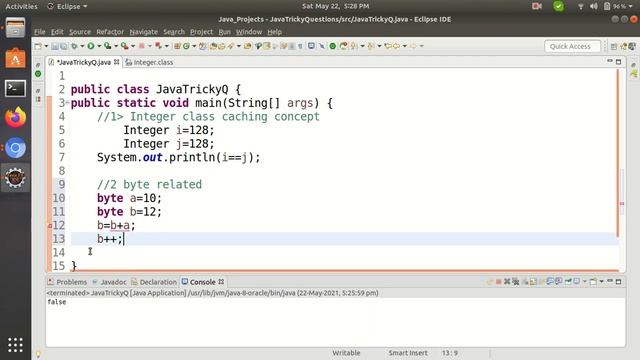Viewport: 640px width, 360px height.
Task: Toggle Scroll Lock in Console toolbar
Action: tap(533, 282)
